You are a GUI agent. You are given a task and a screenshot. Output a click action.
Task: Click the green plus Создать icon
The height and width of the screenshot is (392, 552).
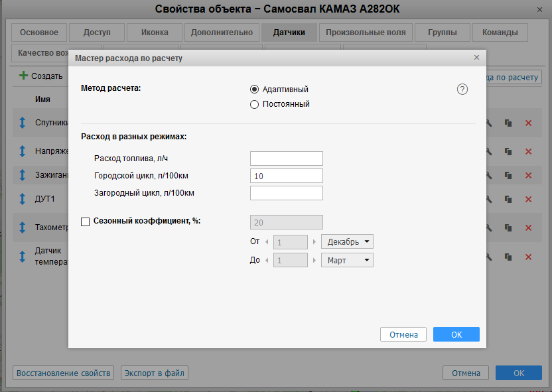23,76
